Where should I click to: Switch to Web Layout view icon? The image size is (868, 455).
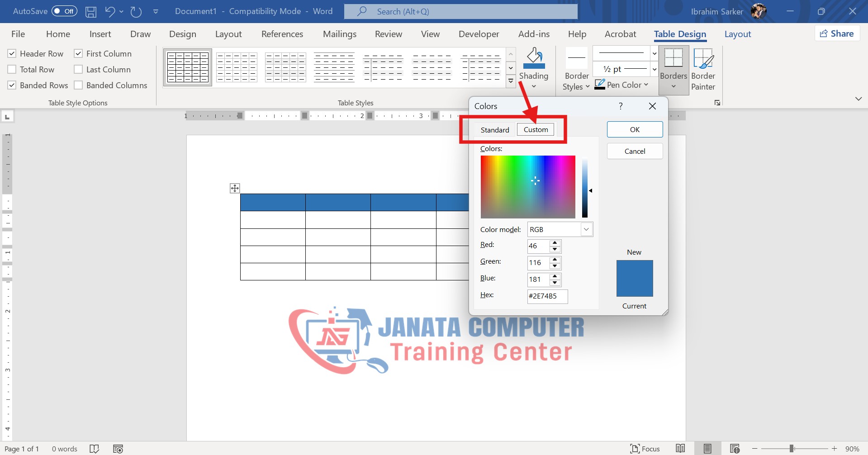(735, 449)
